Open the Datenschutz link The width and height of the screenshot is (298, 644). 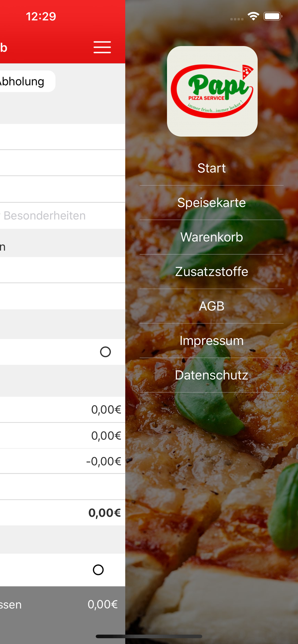pos(212,375)
